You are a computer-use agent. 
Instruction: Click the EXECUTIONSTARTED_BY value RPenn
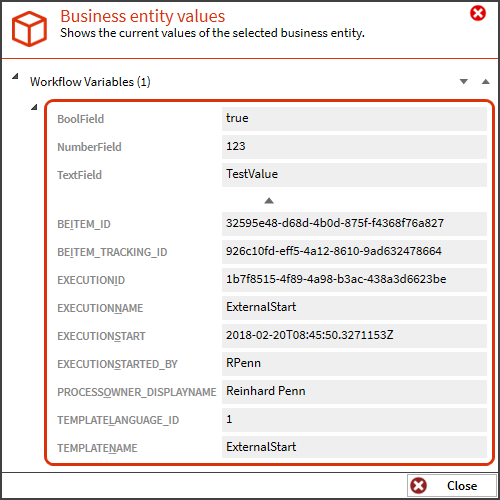(354, 364)
